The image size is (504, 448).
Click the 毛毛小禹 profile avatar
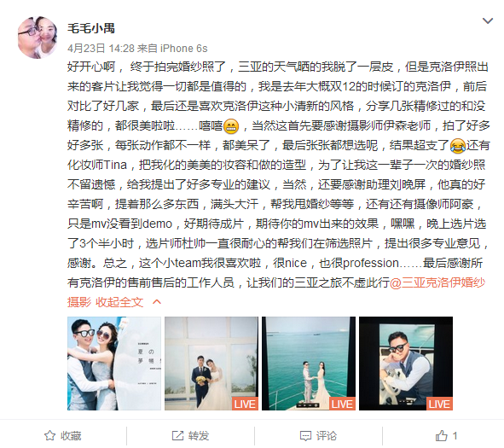[38, 38]
